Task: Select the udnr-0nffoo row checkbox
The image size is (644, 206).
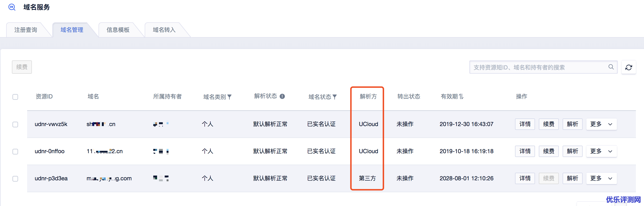Action: [15, 152]
